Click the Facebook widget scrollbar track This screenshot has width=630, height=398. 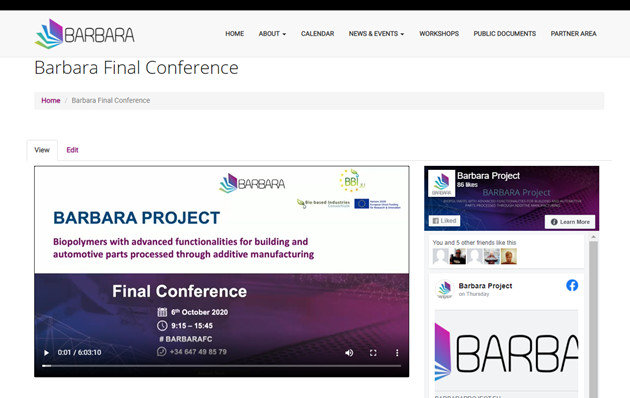pyautogui.click(x=593, y=319)
